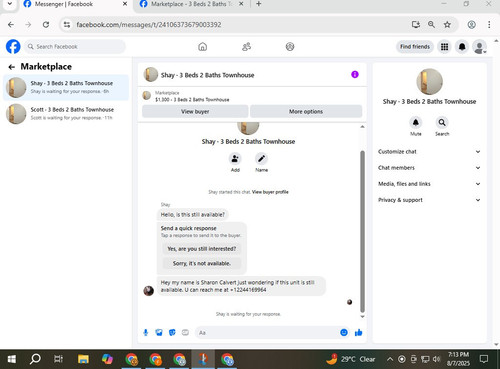The image size is (500, 369).
Task: Expand Privacy & support section
Action: pyautogui.click(x=429, y=200)
